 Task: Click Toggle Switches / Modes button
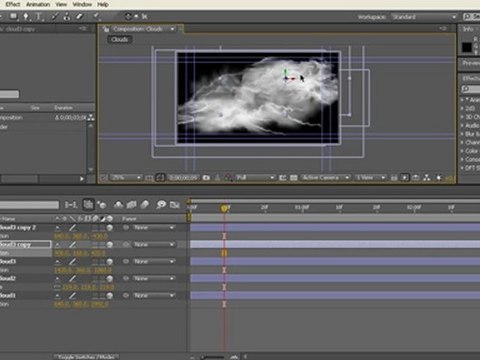point(87,357)
